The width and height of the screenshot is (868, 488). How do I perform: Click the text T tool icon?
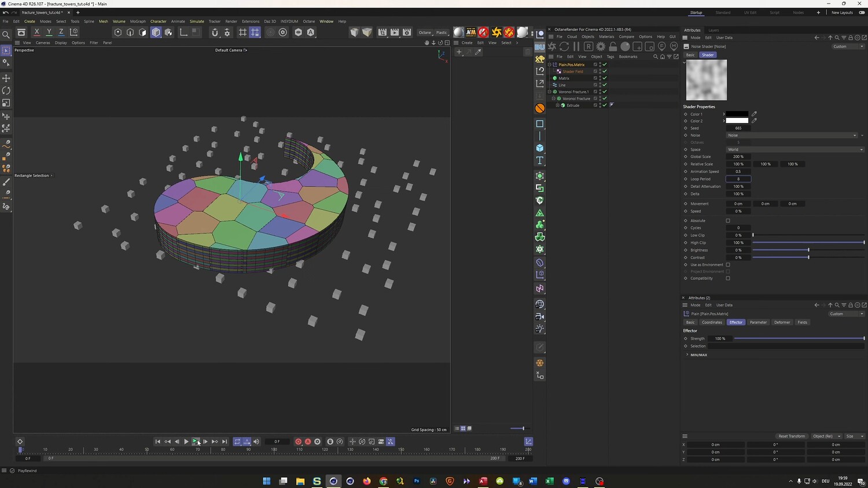pos(540,160)
